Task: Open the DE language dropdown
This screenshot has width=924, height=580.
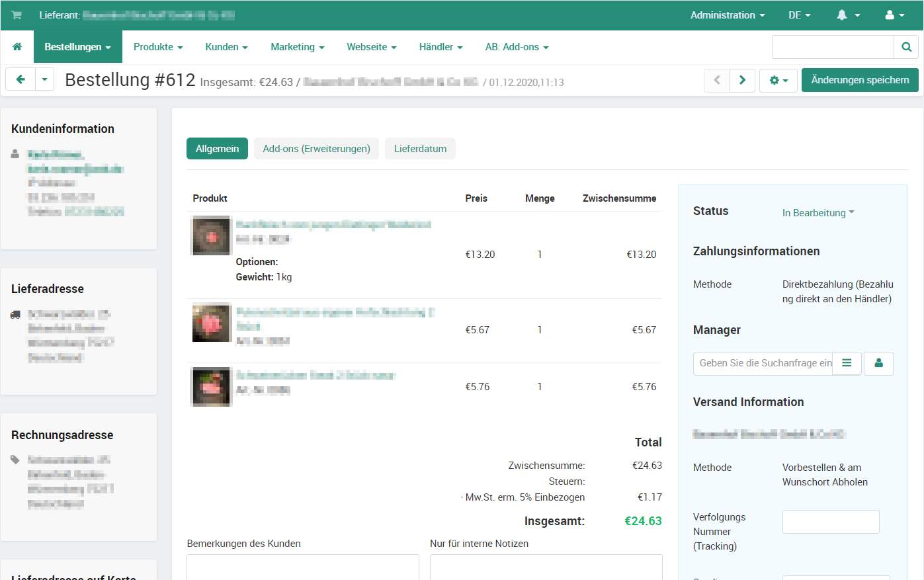Action: click(800, 15)
